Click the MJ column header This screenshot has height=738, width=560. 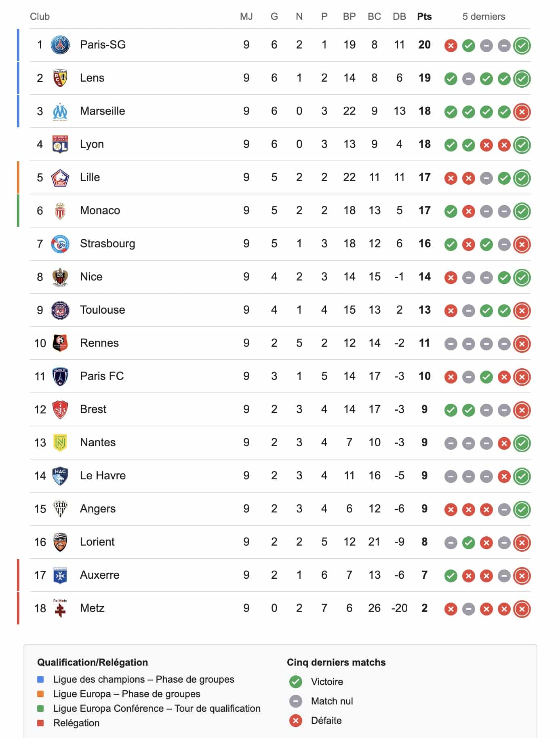[x=246, y=17]
